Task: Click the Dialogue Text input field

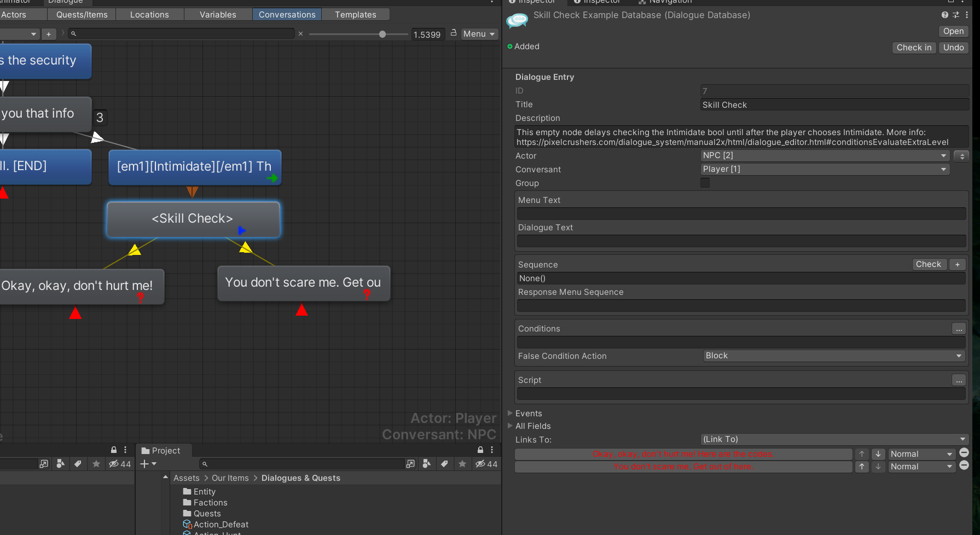Action: [741, 241]
